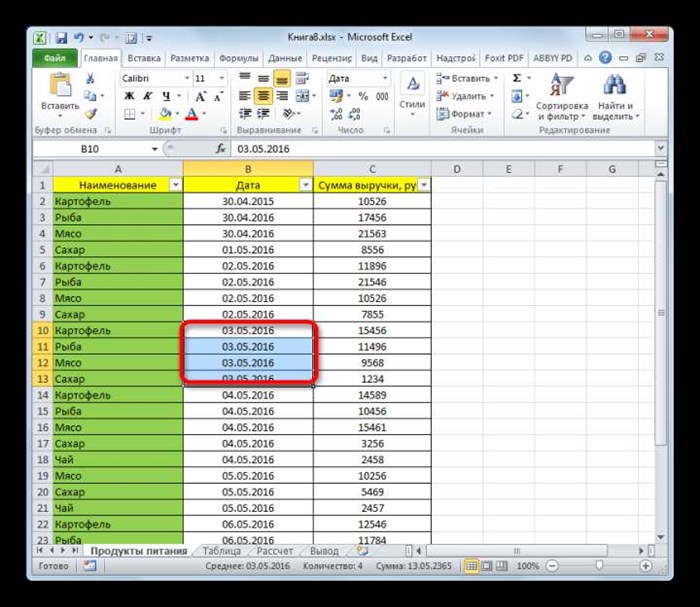Open text orientation options

[x=290, y=114]
